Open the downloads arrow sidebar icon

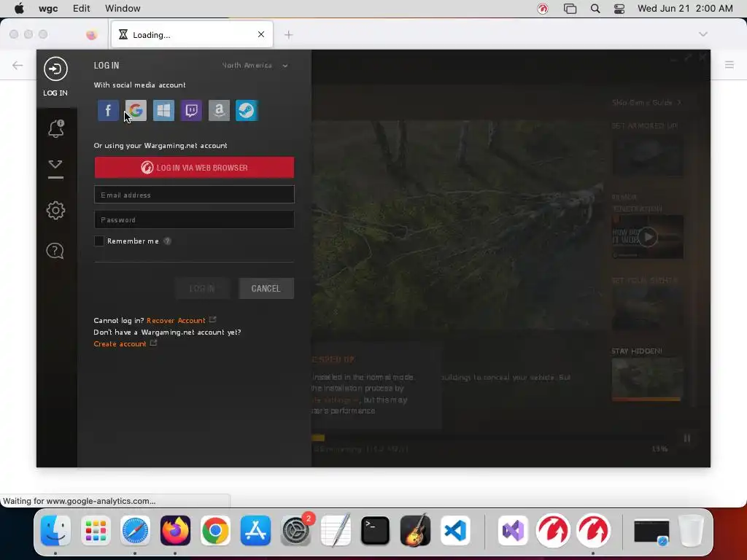tap(55, 169)
